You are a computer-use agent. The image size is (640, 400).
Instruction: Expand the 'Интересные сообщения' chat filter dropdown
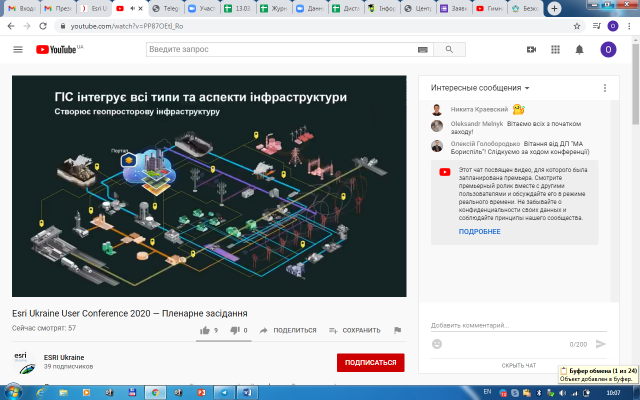coord(480,88)
